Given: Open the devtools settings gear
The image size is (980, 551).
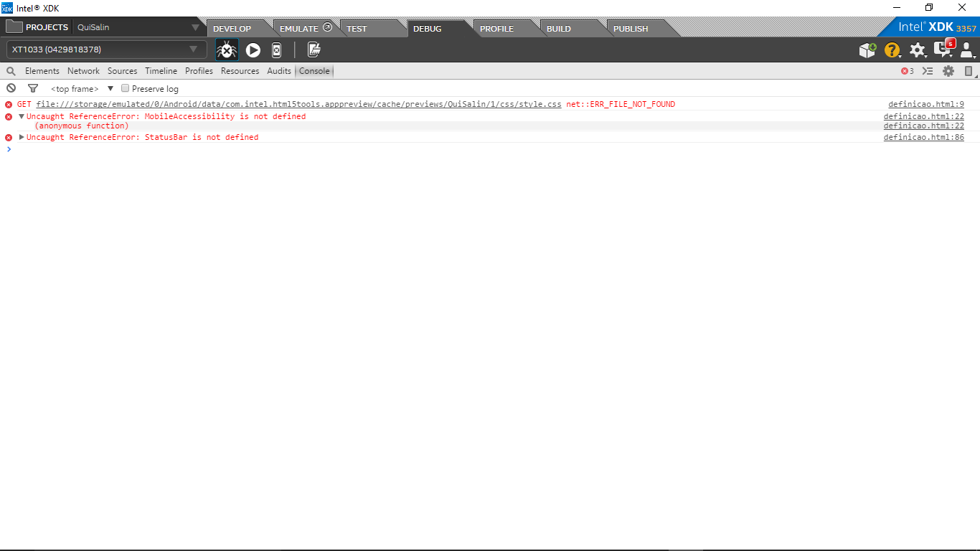Looking at the screenshot, I should [x=948, y=71].
